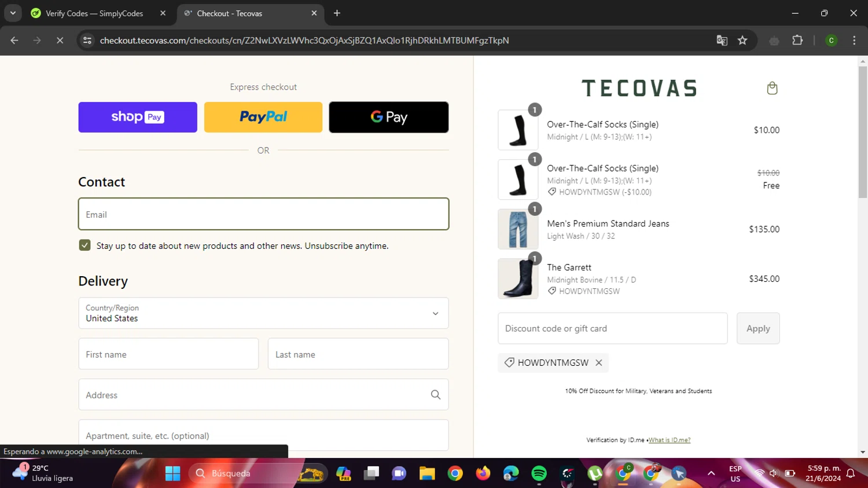The width and height of the screenshot is (868, 488).
Task: Open Microsoft Edge from the taskbar
Action: coord(511,474)
